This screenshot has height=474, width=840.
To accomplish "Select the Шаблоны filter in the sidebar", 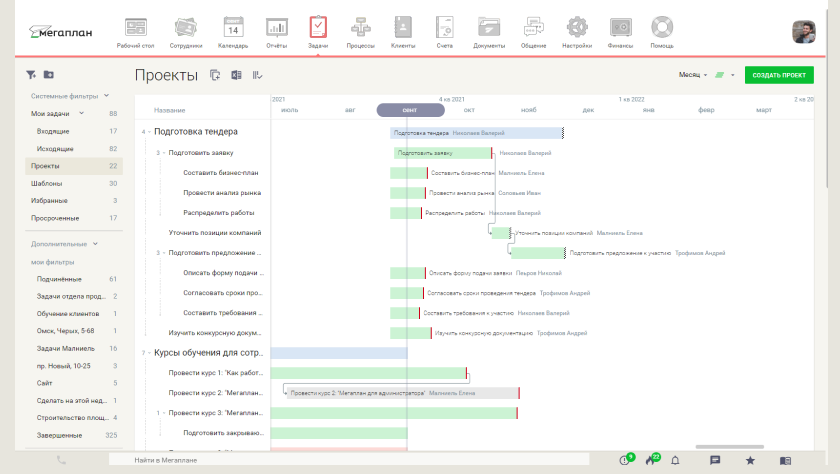I will [x=46, y=184].
